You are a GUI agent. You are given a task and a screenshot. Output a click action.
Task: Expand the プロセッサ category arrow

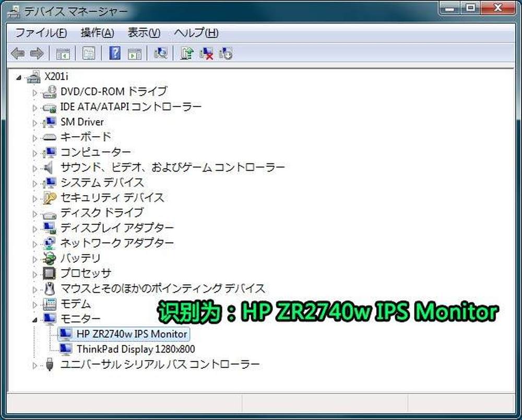pyautogui.click(x=34, y=274)
